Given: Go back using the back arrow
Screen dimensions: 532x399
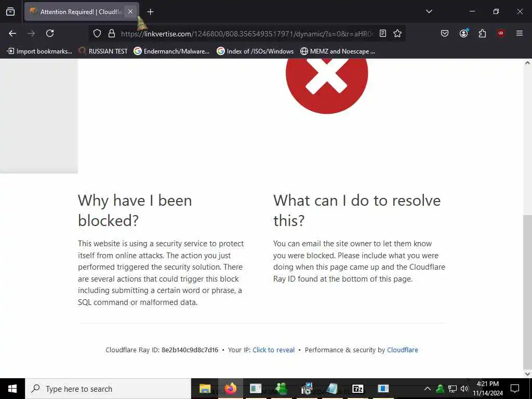Looking at the screenshot, I should pos(12,33).
